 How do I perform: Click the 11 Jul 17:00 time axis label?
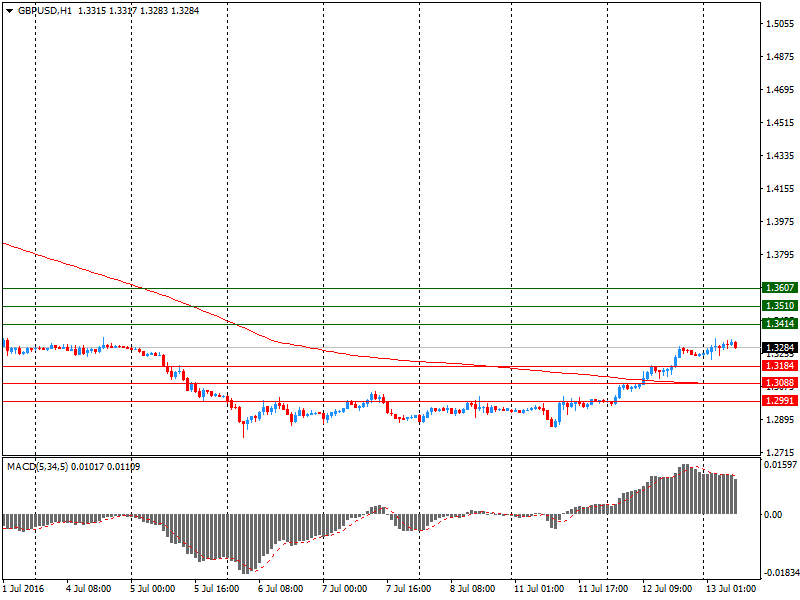point(603,589)
